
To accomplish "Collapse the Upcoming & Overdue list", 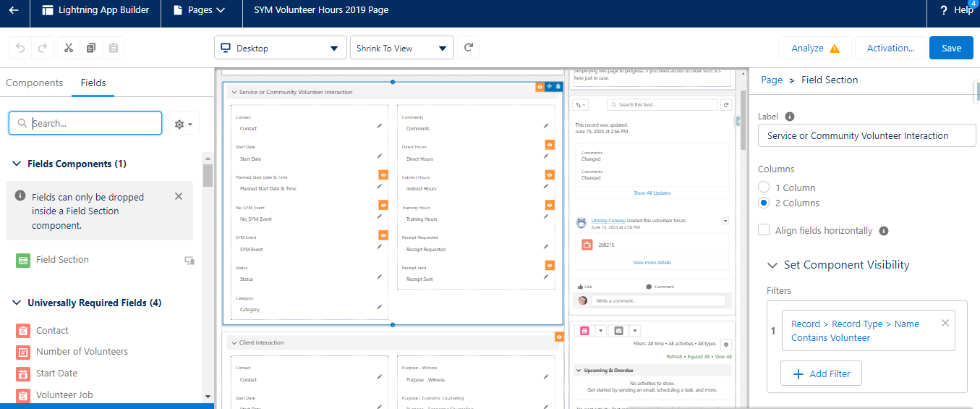I will 579,370.
